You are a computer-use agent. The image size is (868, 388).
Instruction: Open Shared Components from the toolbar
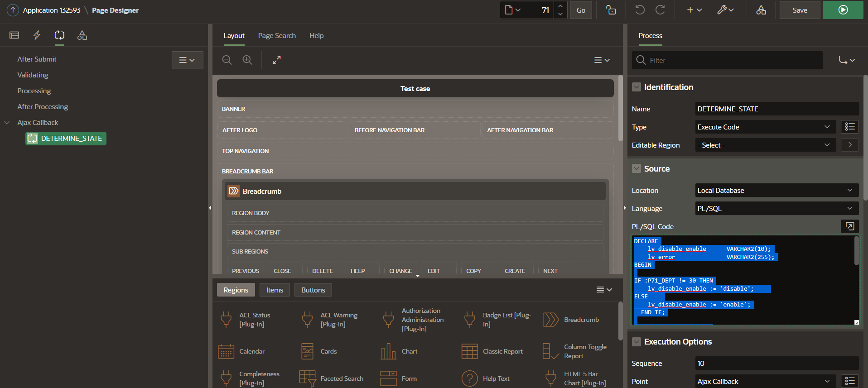[x=761, y=10]
